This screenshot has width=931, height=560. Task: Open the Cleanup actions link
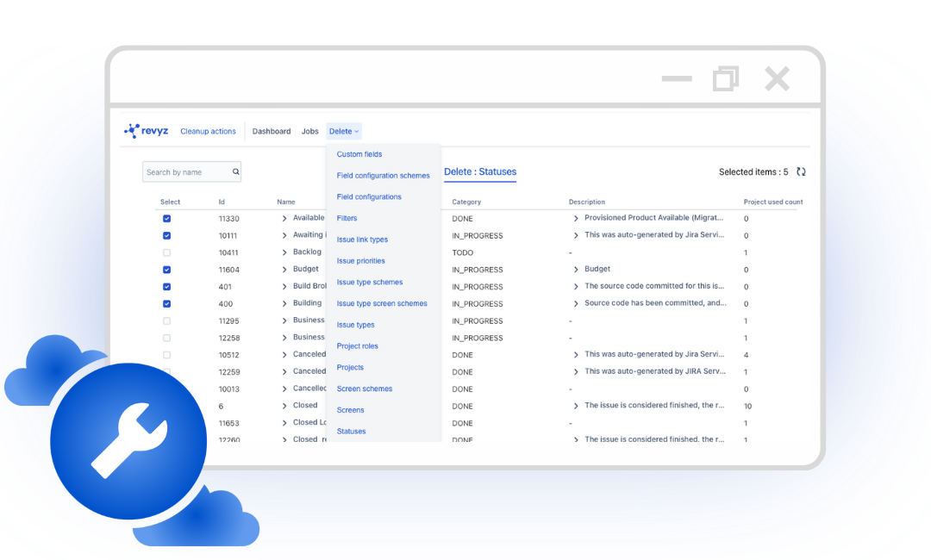tap(208, 132)
